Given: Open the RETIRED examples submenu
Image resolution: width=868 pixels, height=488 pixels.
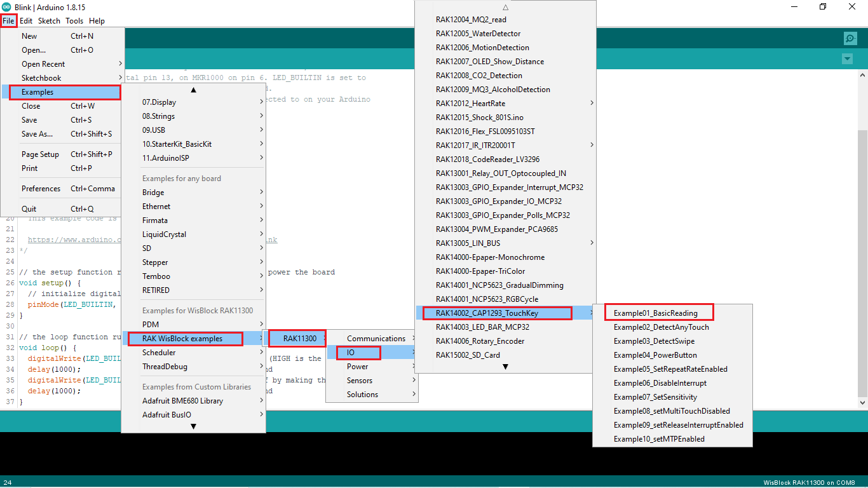Looking at the screenshot, I should pos(193,290).
